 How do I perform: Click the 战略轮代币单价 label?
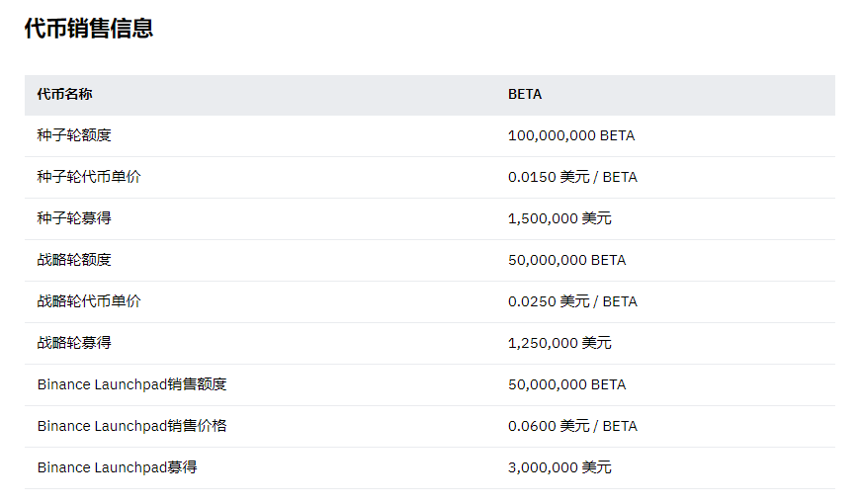click(89, 301)
